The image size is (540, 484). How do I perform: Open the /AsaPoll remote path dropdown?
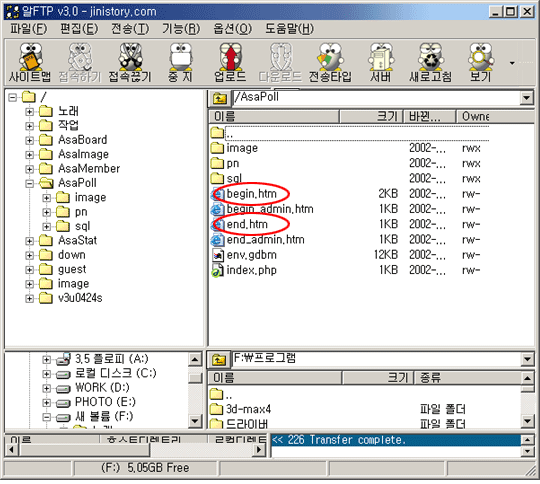click(527, 98)
